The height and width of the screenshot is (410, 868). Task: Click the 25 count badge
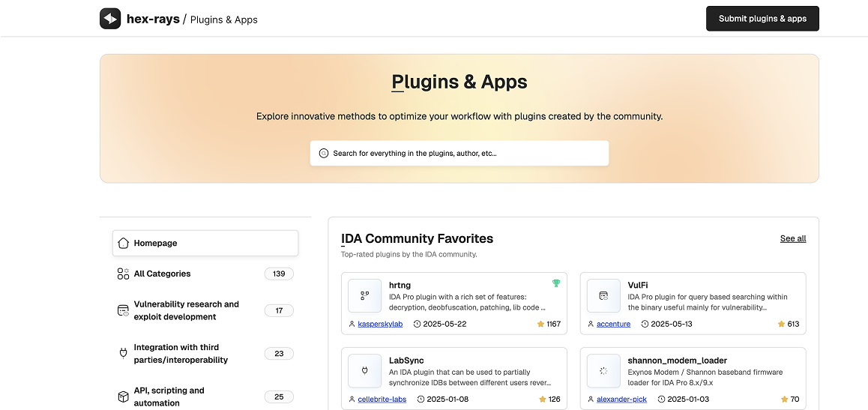click(279, 397)
